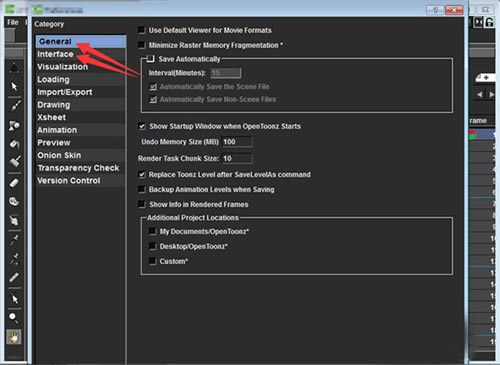Open the Xsheet category

coord(81,118)
